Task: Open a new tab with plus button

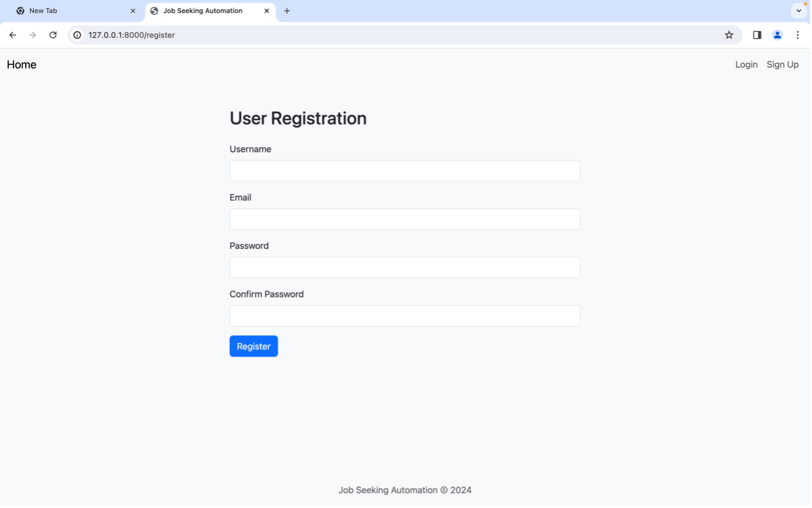Action: [x=287, y=11]
